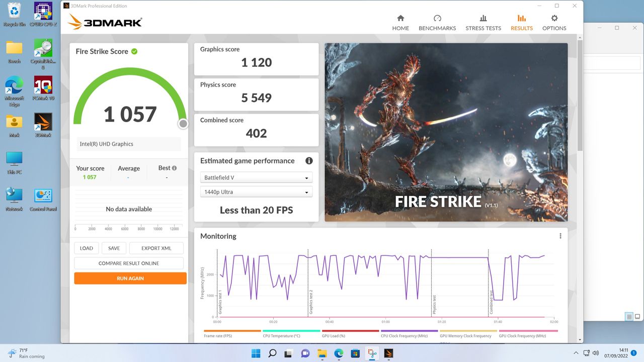This screenshot has width=644, height=362.
Task: Click the 3DMark logo
Action: (105, 22)
